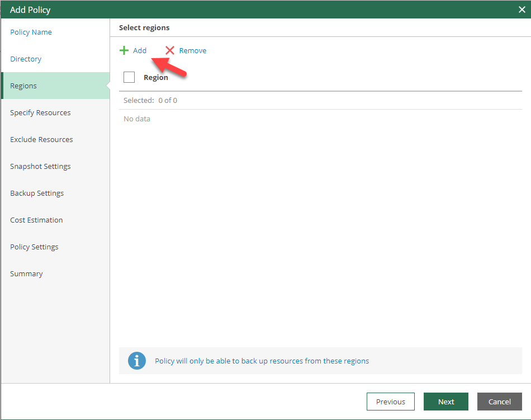Go to the Summary step
Screen dimensions: 531x420
coord(26,274)
